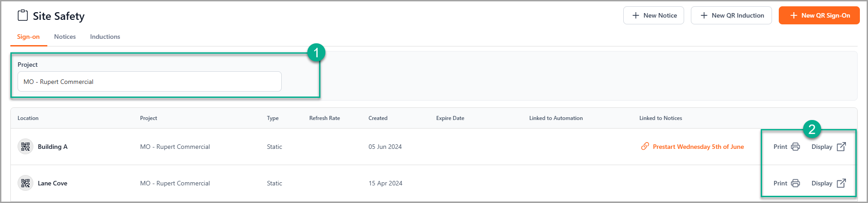Open the Project dropdown selector

[149, 82]
